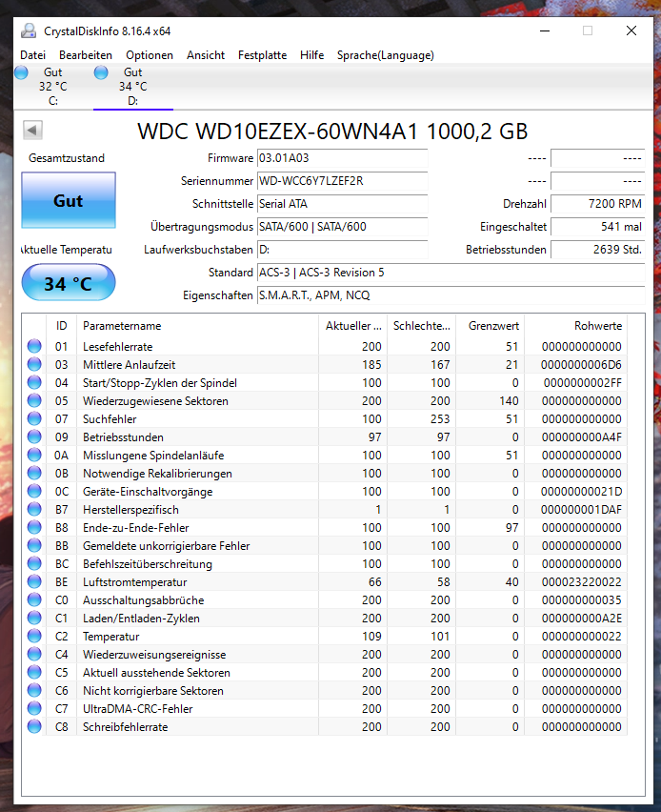Viewport: 661px width, 812px height.
Task: Click the Gut health status button
Action: (69, 200)
